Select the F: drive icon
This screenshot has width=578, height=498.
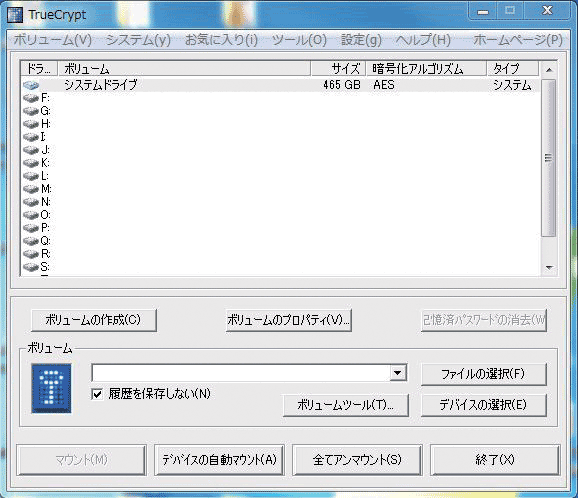[31, 98]
